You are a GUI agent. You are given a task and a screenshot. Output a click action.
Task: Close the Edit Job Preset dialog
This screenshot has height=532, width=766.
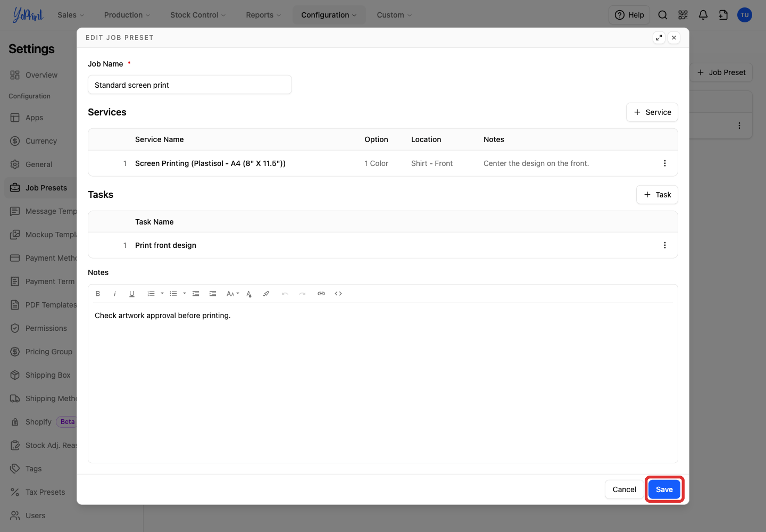click(x=674, y=38)
